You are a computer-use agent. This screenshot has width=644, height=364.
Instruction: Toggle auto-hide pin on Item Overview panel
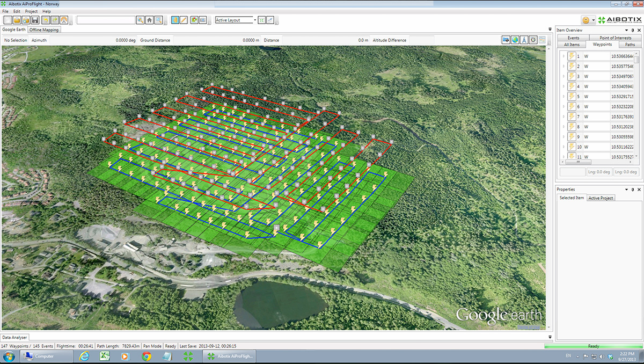[x=633, y=30]
